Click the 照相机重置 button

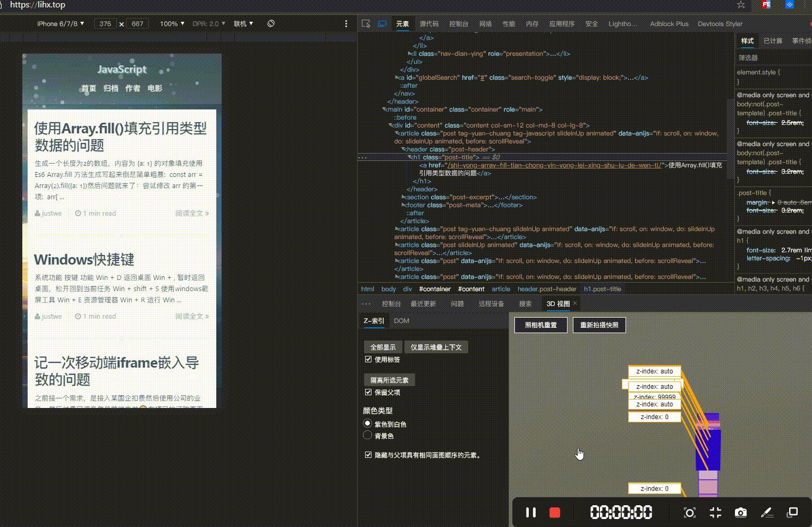541,325
